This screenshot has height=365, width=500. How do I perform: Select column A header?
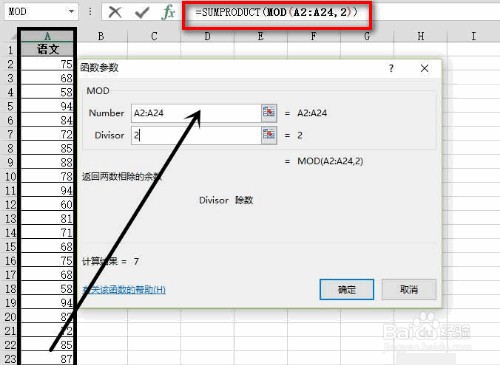pyautogui.click(x=47, y=36)
